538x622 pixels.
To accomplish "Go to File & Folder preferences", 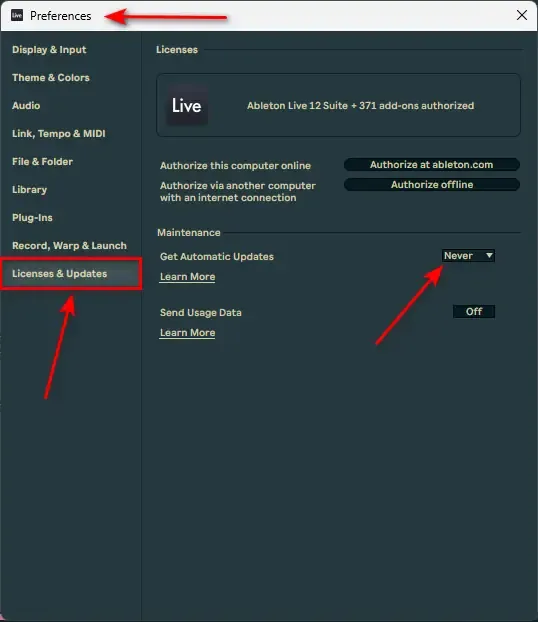I will tap(42, 161).
